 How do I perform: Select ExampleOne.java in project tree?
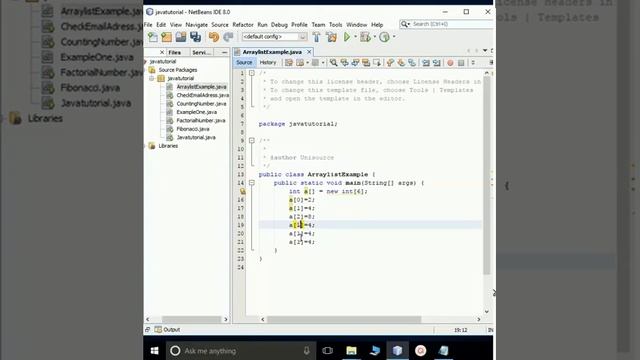pos(197,112)
